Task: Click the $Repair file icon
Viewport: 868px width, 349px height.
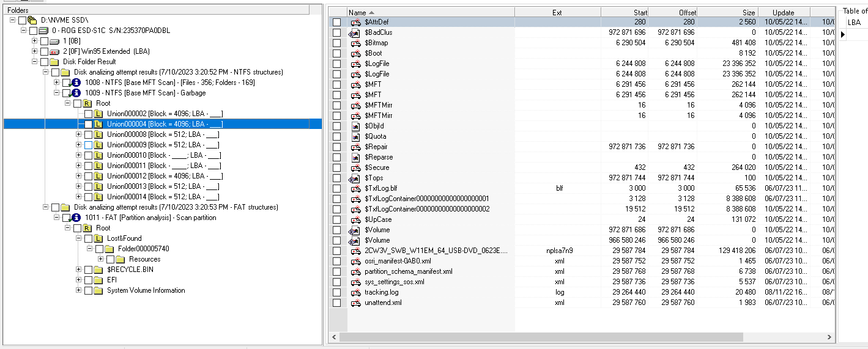Action: (355, 147)
